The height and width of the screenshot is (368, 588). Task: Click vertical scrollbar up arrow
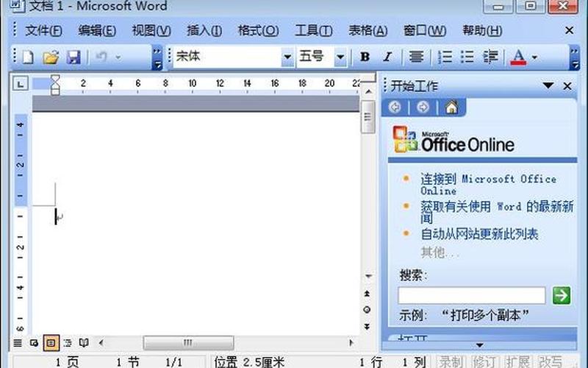point(368,91)
